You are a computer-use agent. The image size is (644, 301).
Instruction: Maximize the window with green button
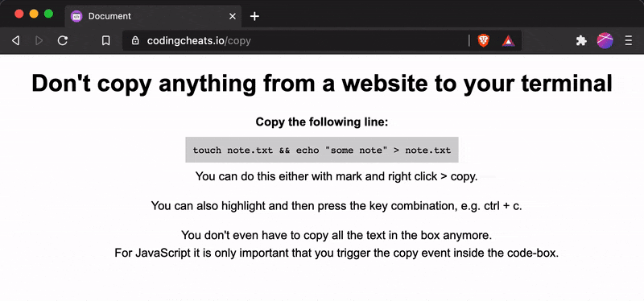point(48,14)
